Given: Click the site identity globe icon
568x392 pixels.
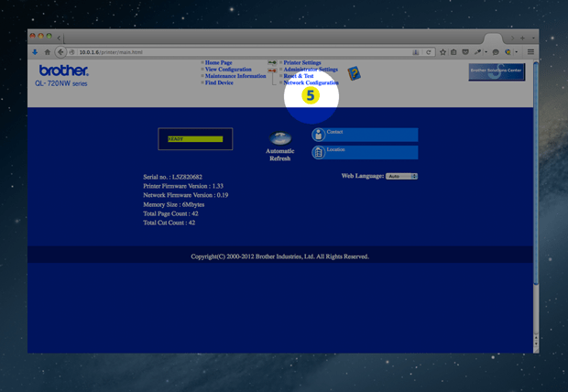Looking at the screenshot, I should 71,52.
